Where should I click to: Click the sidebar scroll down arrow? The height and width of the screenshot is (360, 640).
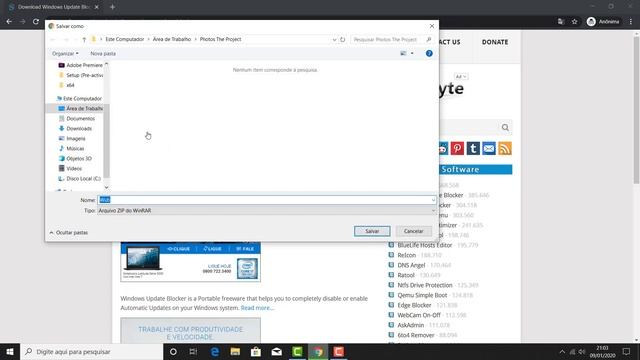click(x=107, y=187)
